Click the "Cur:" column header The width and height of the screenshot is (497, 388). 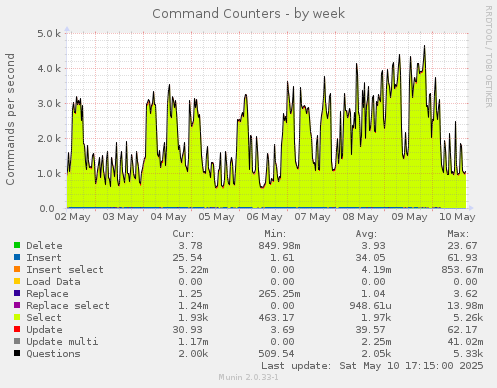183,234
